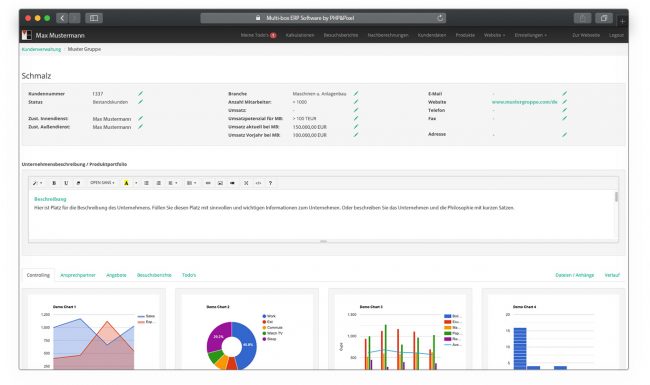650x385 pixels.
Task: Insert an ordered numbered list
Action: [x=158, y=183]
